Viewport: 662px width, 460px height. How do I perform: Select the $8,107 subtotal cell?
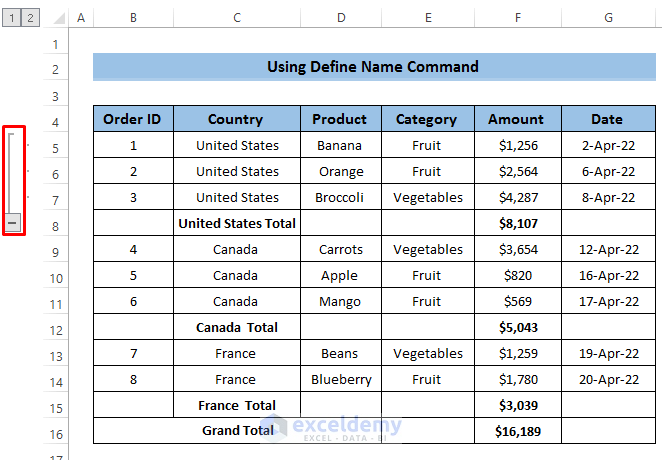tap(517, 223)
